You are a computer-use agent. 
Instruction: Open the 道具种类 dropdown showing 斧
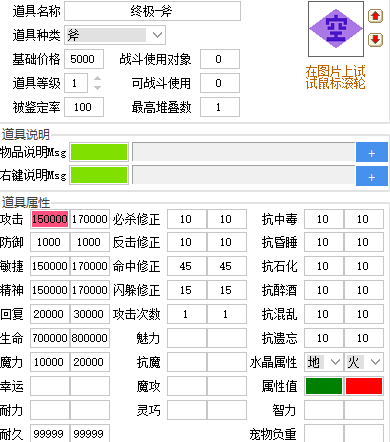tap(115, 35)
